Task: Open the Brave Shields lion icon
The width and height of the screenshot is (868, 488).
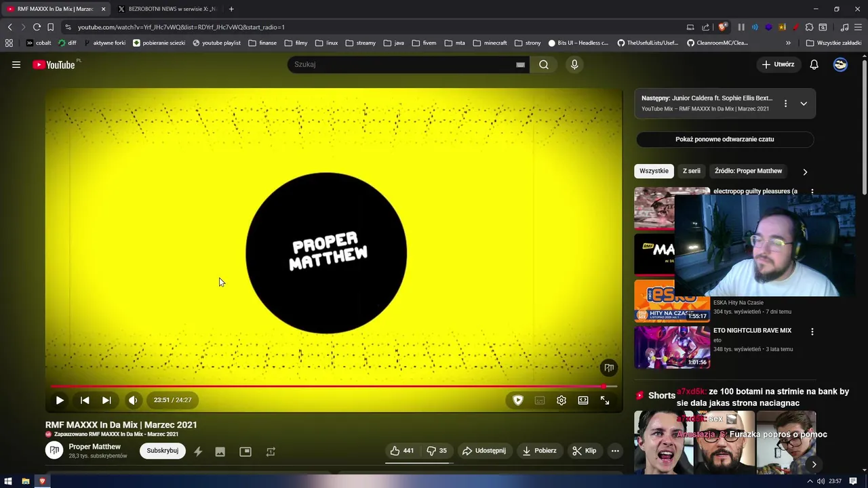Action: point(723,27)
